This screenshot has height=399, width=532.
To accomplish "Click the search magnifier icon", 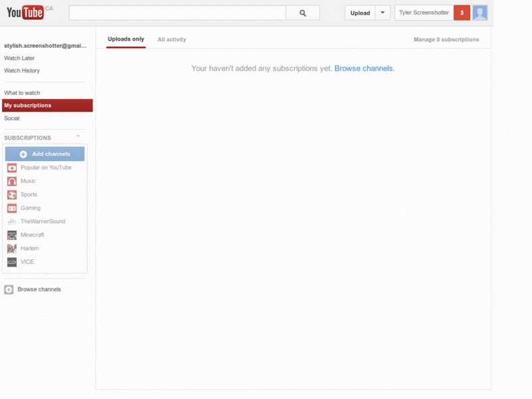I will pyautogui.click(x=303, y=12).
